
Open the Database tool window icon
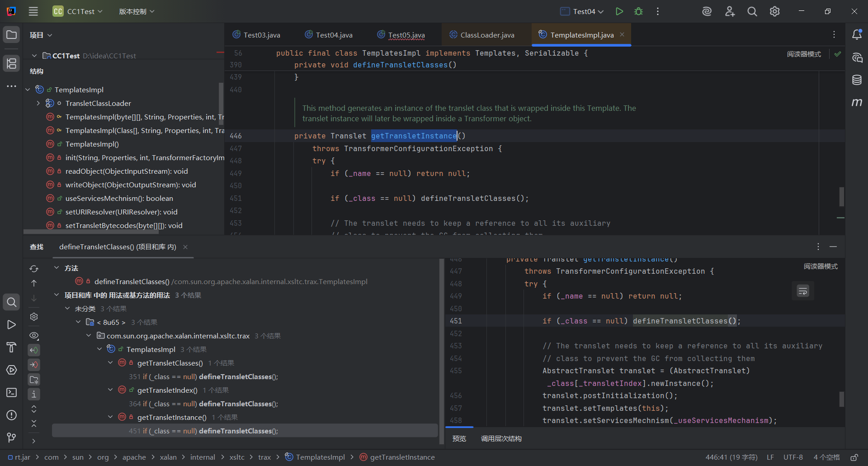point(857,80)
